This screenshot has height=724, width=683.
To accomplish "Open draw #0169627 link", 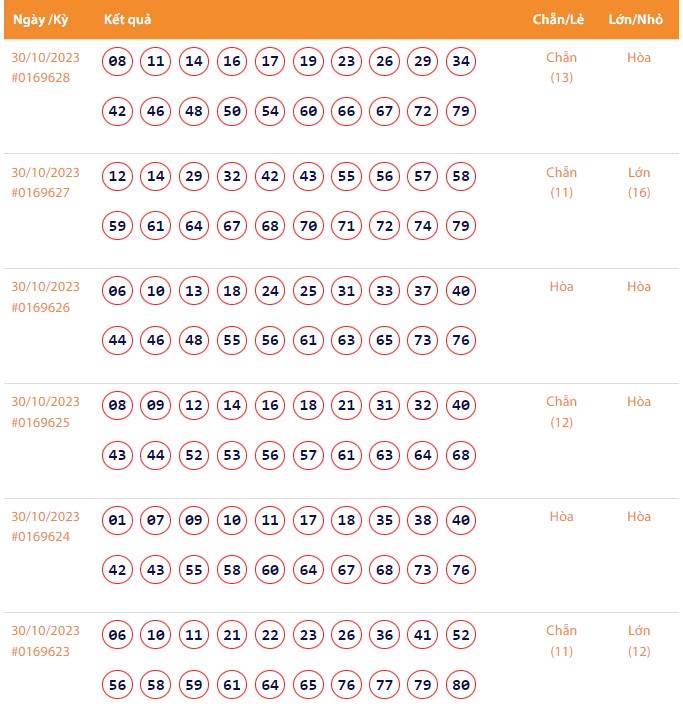I will pos(41,192).
